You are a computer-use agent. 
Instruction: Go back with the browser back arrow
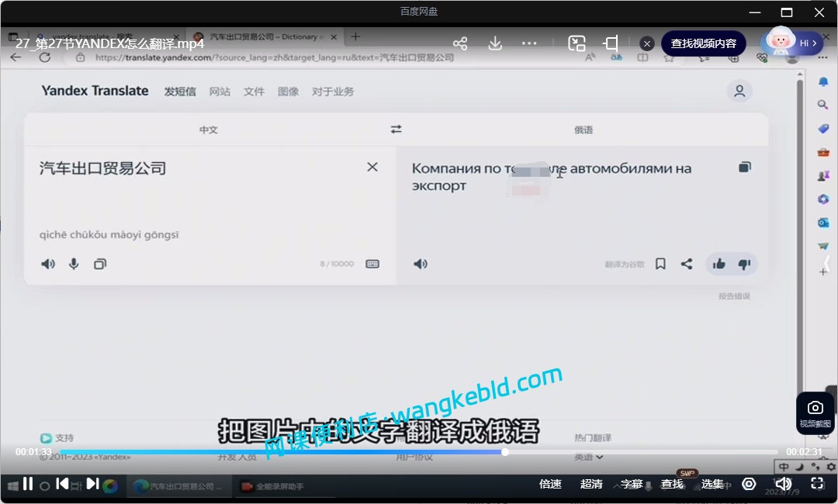[x=16, y=57]
